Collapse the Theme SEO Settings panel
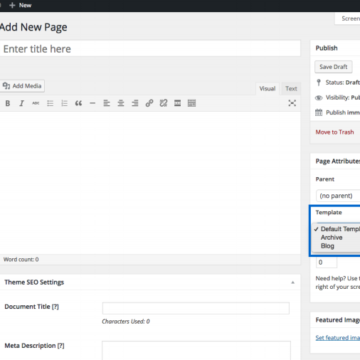This screenshot has width=360, height=360. (292, 282)
